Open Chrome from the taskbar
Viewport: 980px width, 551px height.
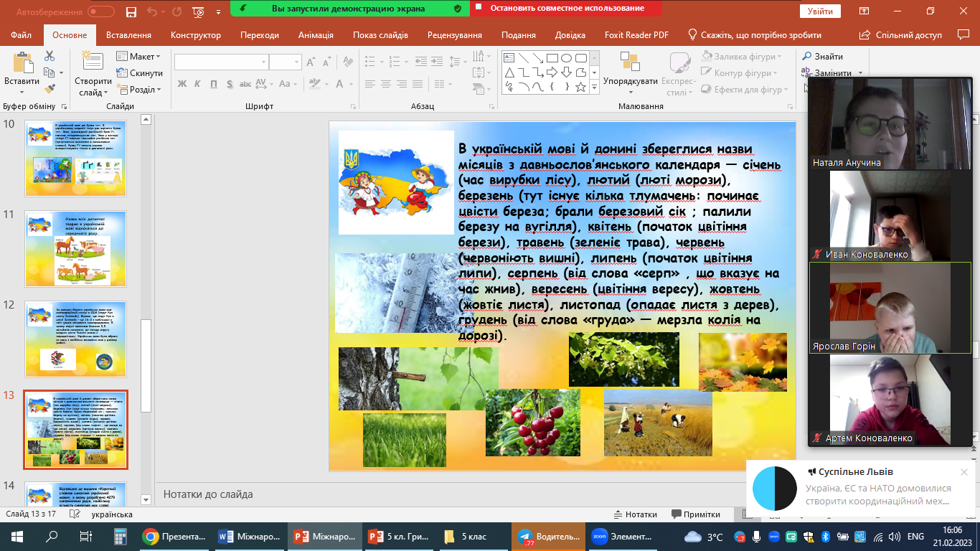tap(174, 537)
